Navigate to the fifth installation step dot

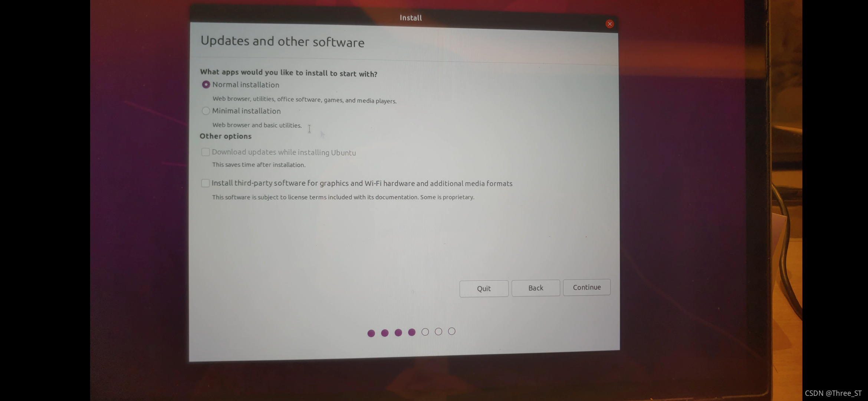click(425, 331)
